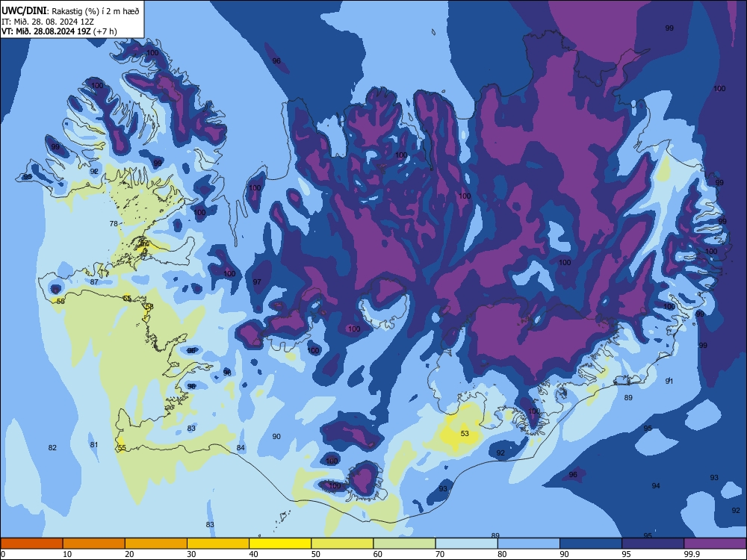The height and width of the screenshot is (560, 747).
Task: Click the 53 value in the yellow patch
Action: point(465,433)
